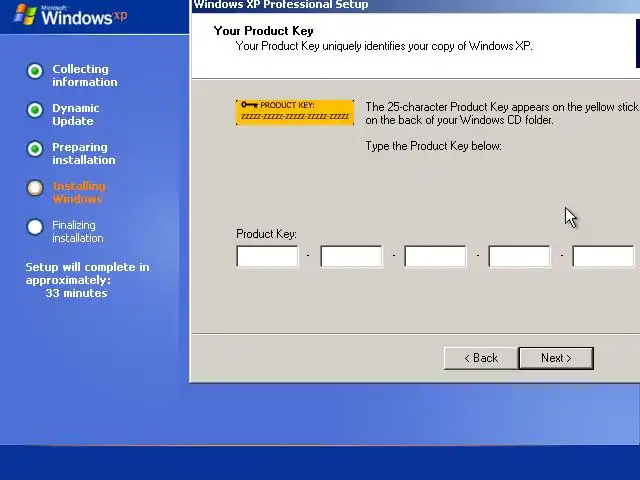Click the 'Installing Windows' orange text
This screenshot has width=640, height=480.
(x=79, y=192)
